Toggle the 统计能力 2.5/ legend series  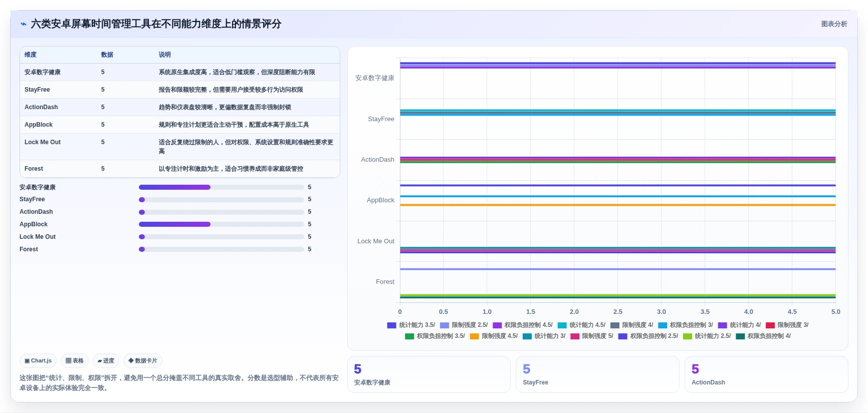click(x=707, y=336)
